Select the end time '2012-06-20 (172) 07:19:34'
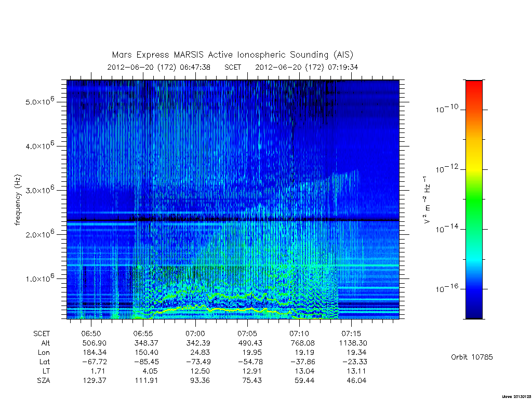532x399 pixels. tap(307, 67)
